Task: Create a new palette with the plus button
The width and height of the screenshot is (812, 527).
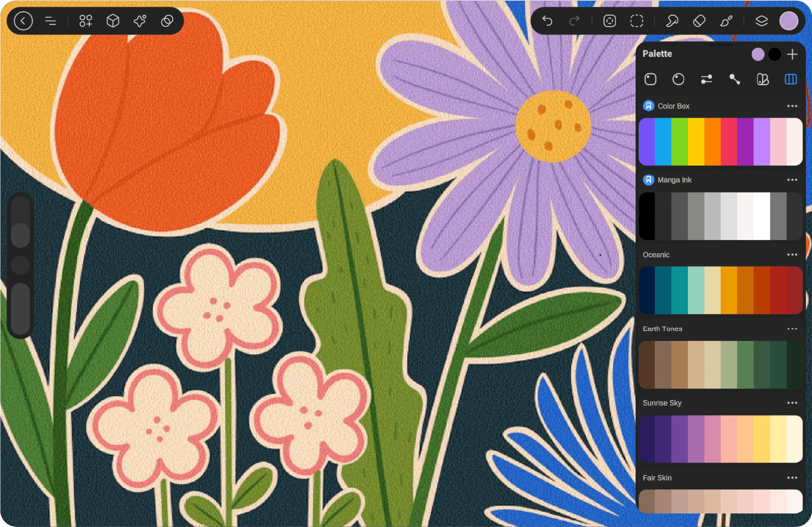Action: 792,54
